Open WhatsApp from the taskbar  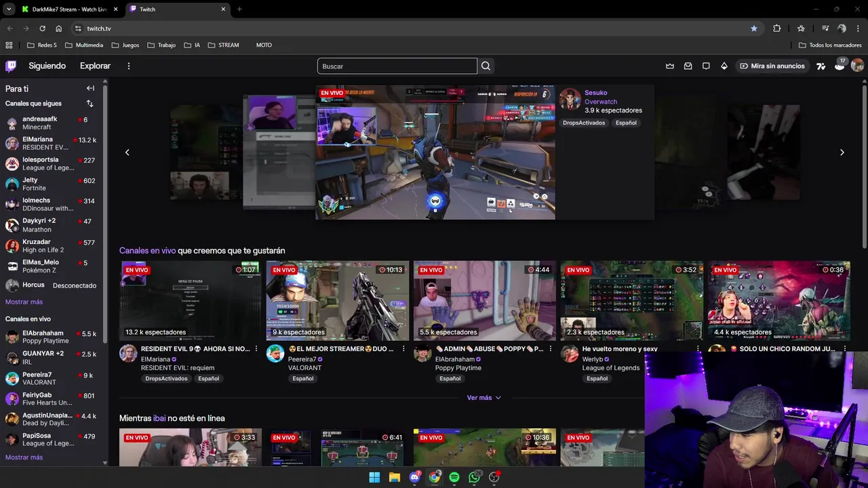click(x=474, y=477)
